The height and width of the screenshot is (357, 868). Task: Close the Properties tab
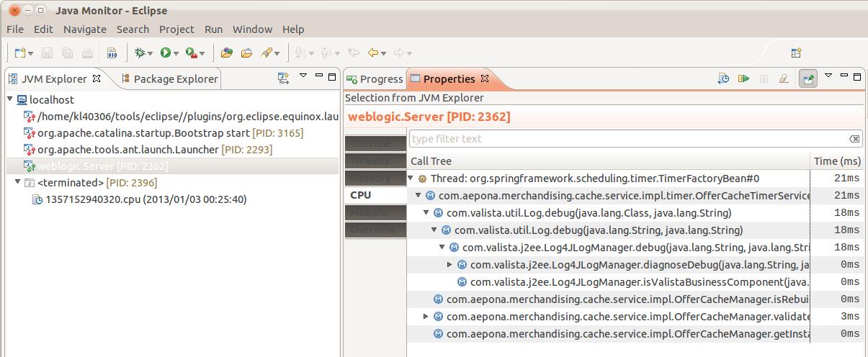coord(485,78)
